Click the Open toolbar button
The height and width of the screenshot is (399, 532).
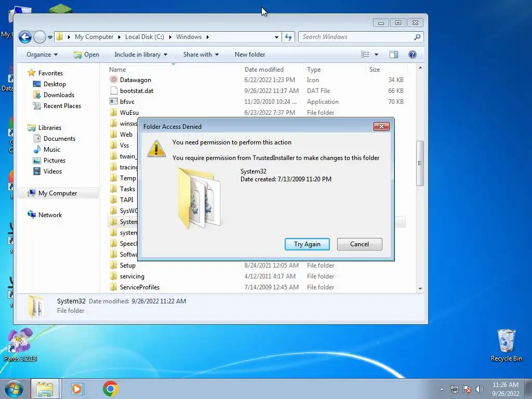click(x=87, y=55)
